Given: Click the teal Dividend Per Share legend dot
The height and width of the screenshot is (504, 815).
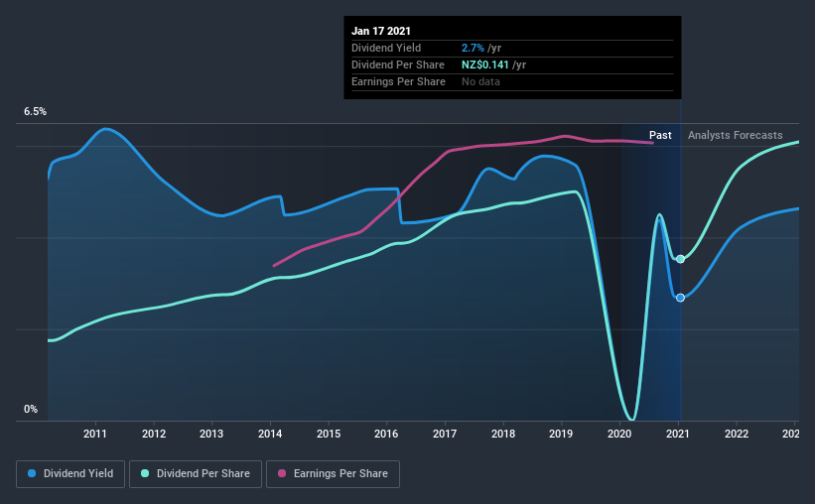Looking at the screenshot, I should [145, 473].
